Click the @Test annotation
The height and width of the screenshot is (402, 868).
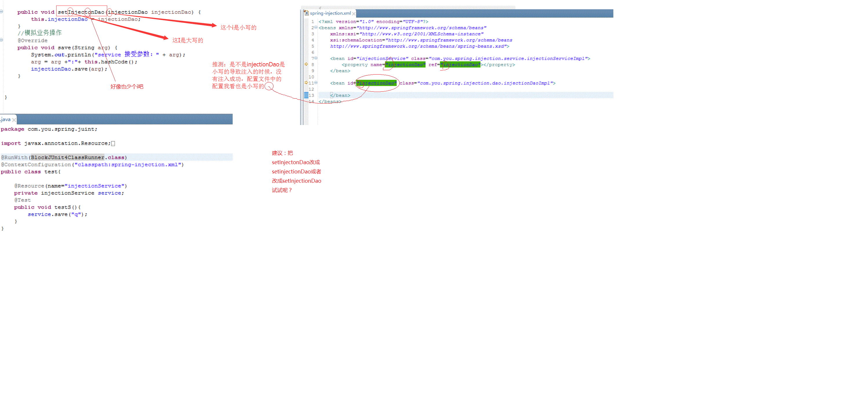22,200
